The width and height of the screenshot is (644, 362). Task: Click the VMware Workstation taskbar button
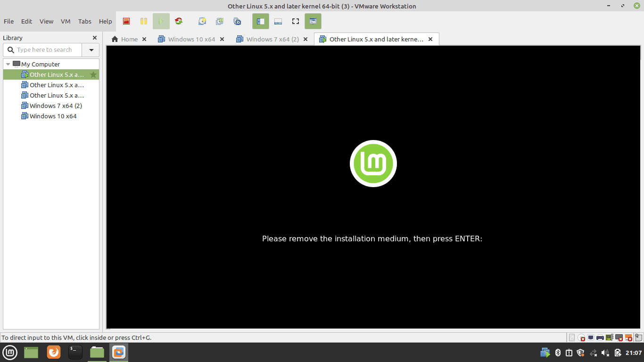[119, 352]
